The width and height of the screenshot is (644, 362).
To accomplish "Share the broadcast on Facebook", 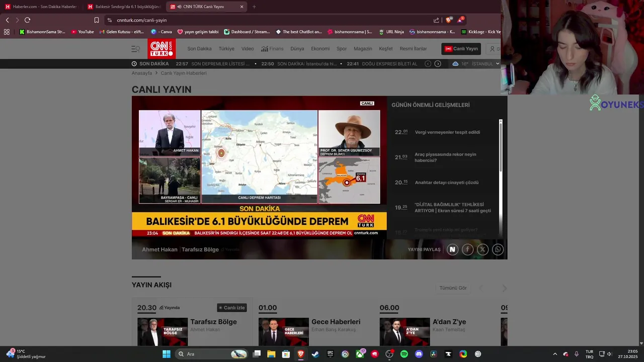I will pyautogui.click(x=467, y=249).
